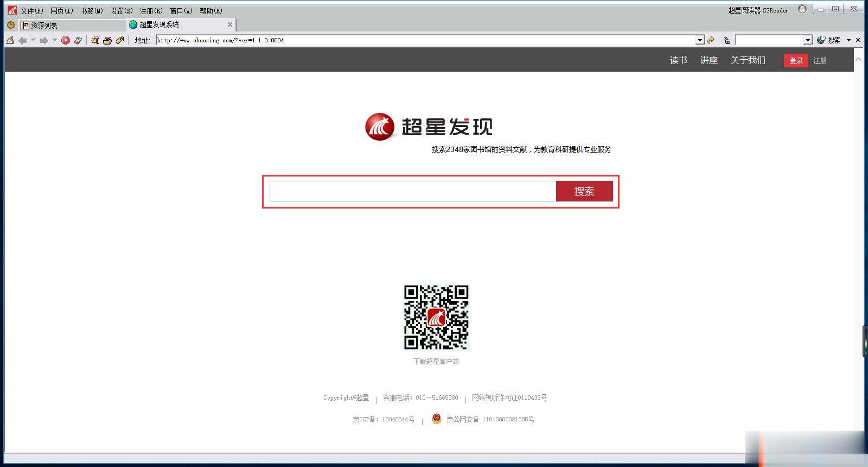
Task: Expand the search engine options arrow
Action: point(848,40)
